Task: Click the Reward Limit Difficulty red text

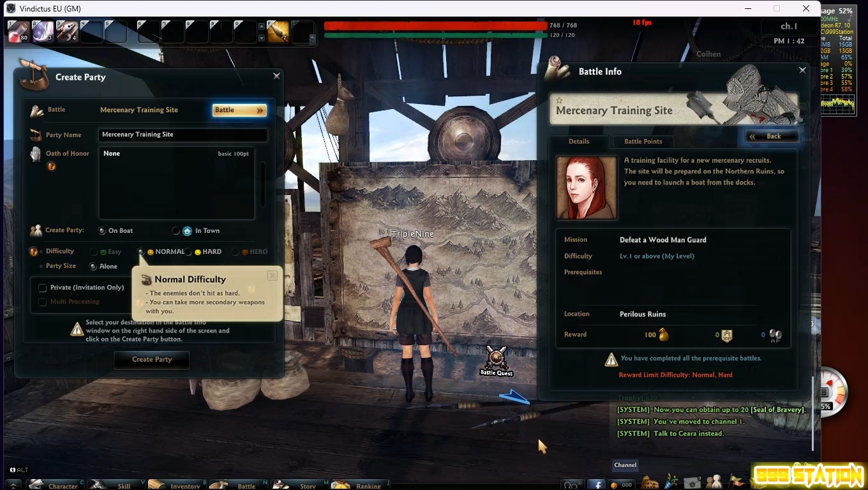Action: click(675, 375)
